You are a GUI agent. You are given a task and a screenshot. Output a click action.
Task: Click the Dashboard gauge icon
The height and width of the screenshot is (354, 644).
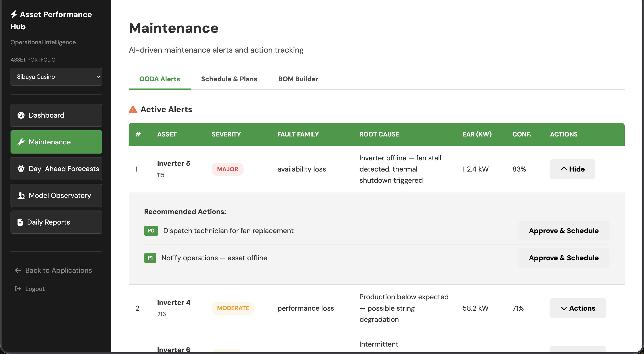[x=21, y=115]
